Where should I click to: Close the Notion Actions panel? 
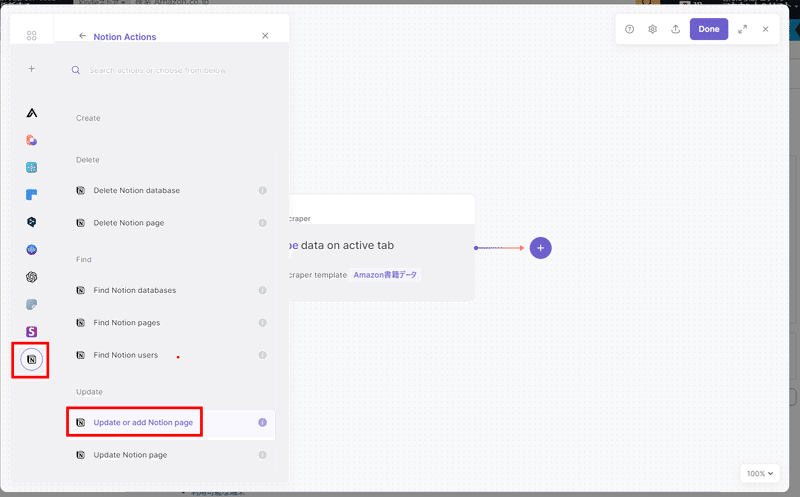pos(265,36)
